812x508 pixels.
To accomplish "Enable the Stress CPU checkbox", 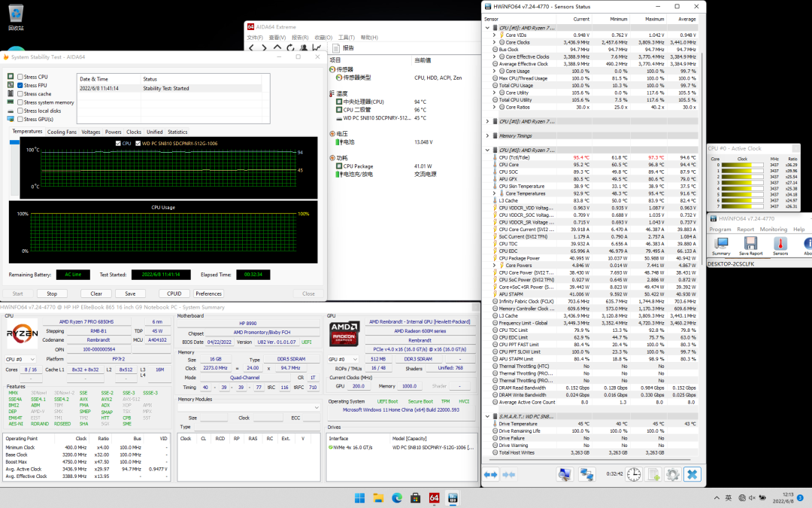I will [x=20, y=77].
